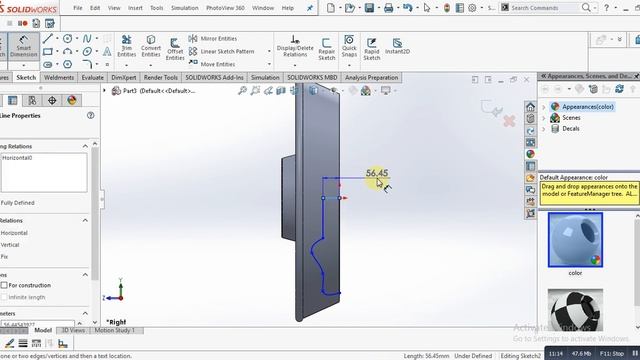The height and width of the screenshot is (360, 640).
Task: Collapse the Options section
Action: (85, 275)
